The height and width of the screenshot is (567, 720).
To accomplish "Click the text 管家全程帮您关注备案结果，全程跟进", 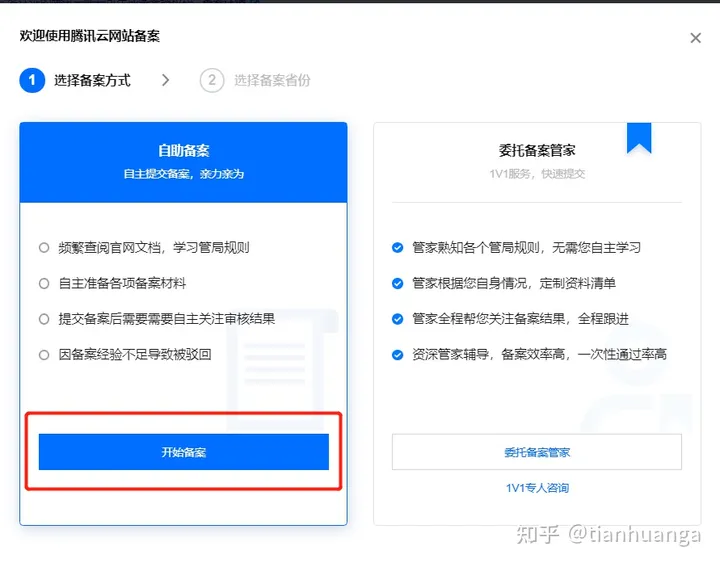I will (x=520, y=319).
